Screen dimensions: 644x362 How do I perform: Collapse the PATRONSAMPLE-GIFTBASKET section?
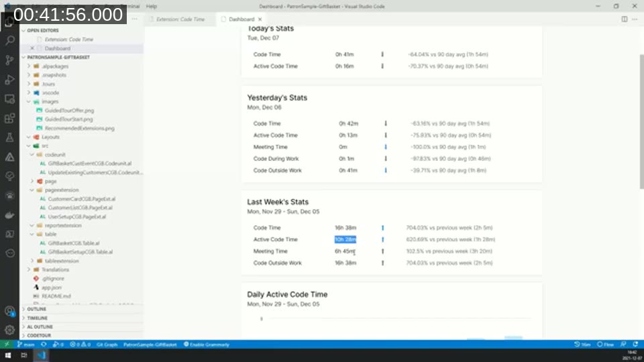coord(24,58)
